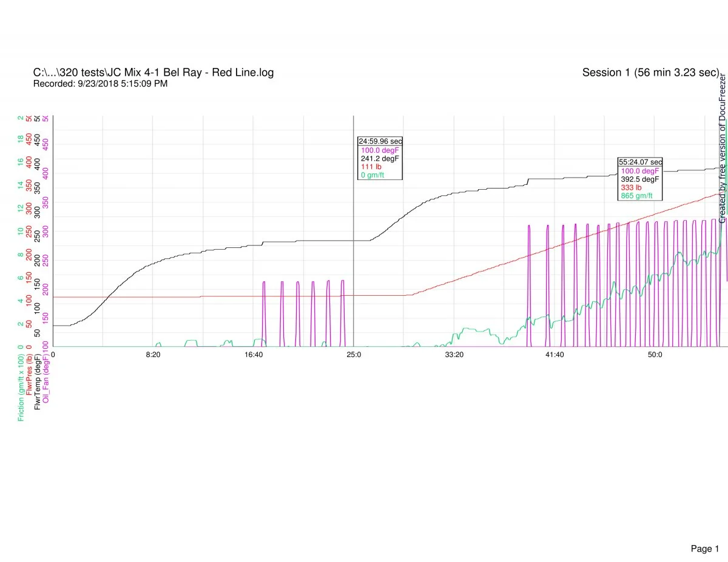Click the 0 gm/ft friction readout
This screenshot has height=562, width=728.
coord(372,175)
